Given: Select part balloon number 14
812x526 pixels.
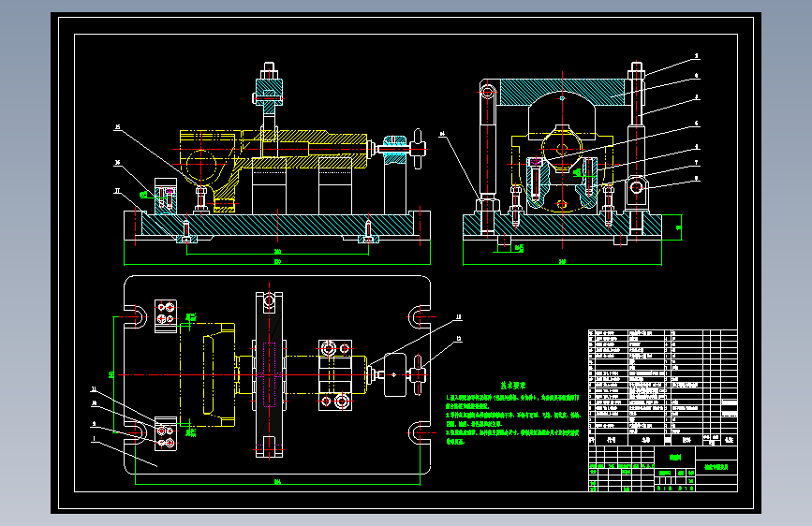Looking at the screenshot, I should (x=442, y=134).
